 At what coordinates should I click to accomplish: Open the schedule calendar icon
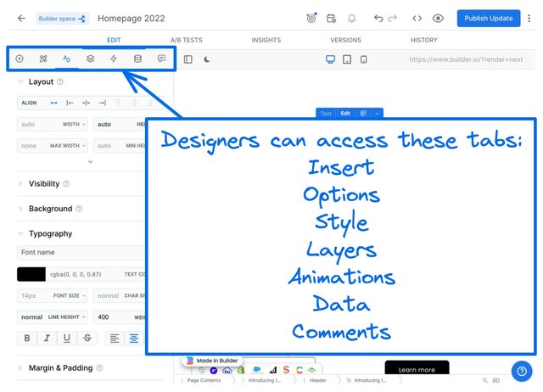(x=331, y=19)
